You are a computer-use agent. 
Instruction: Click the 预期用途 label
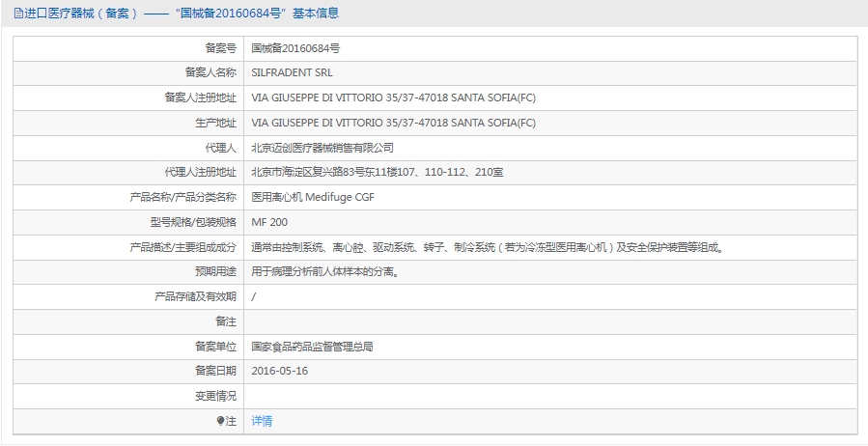coord(216,271)
